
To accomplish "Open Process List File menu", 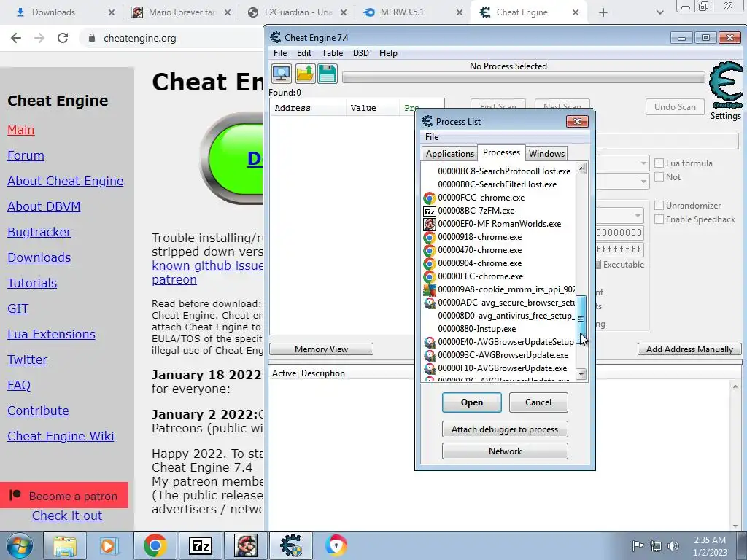I will pos(432,136).
